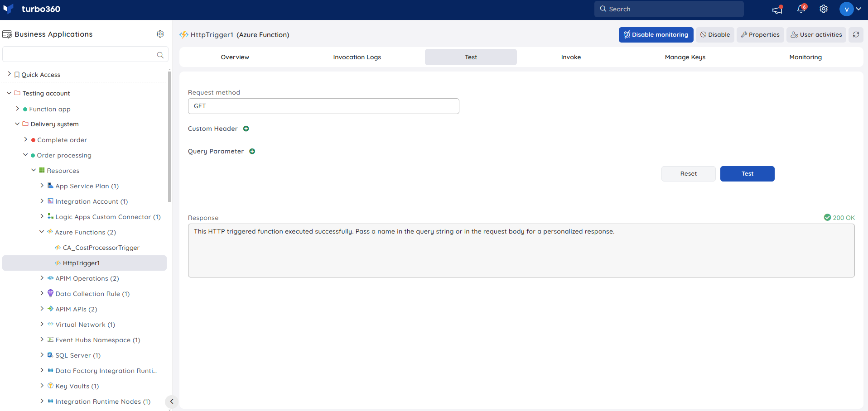Open the Manage Keys tab
This screenshot has height=411, width=868.
[685, 57]
